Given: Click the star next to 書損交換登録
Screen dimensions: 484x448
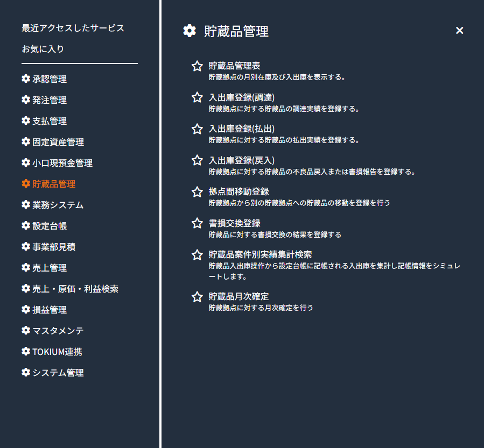Looking at the screenshot, I should pyautogui.click(x=197, y=223).
